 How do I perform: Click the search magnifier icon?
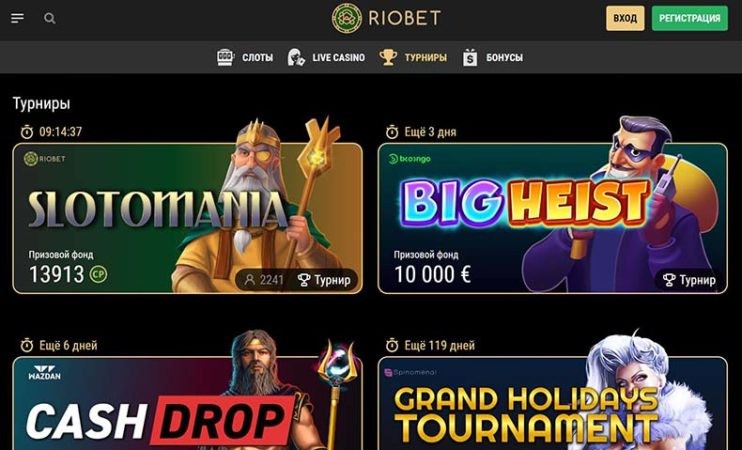point(50,18)
